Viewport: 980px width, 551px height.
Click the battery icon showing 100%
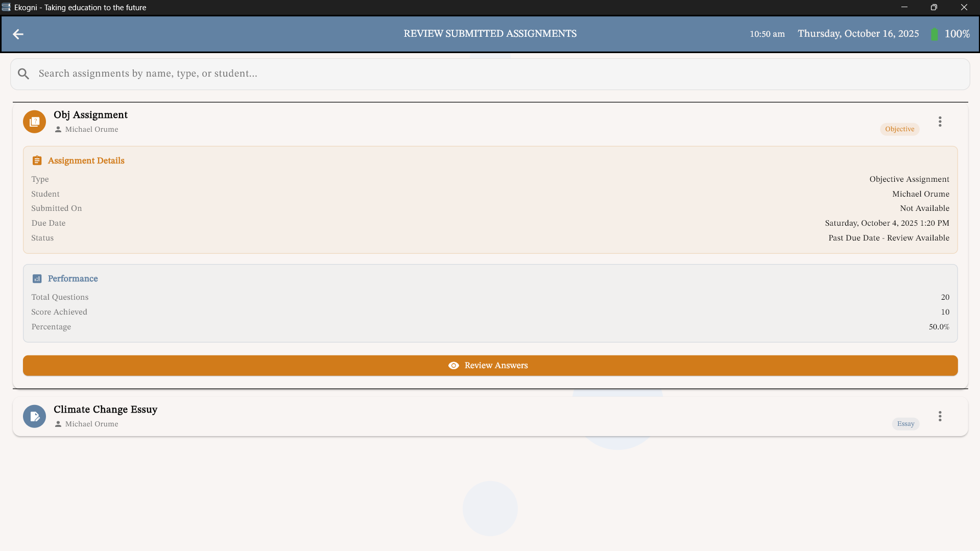pos(935,33)
